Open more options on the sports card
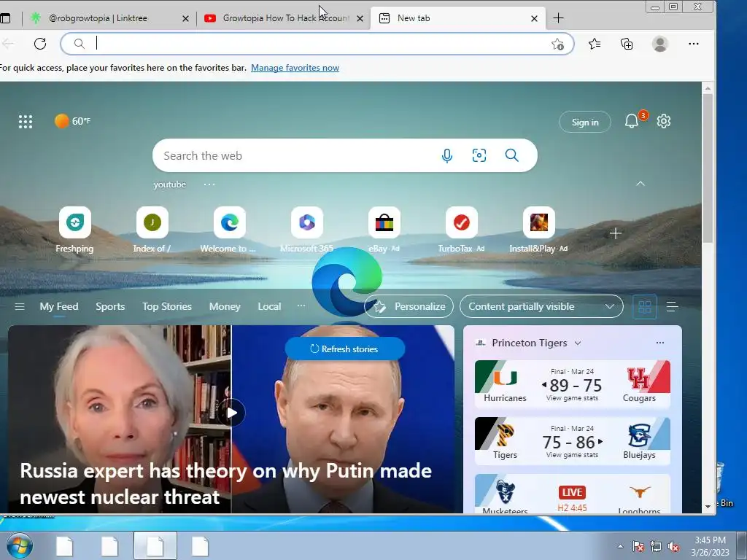747x560 pixels. [x=659, y=343]
